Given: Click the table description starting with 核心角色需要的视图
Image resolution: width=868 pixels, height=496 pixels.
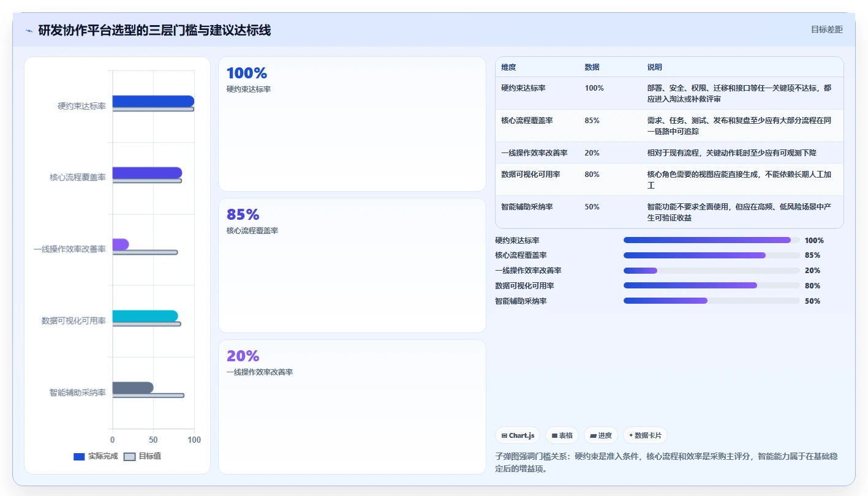Looking at the screenshot, I should [x=739, y=179].
